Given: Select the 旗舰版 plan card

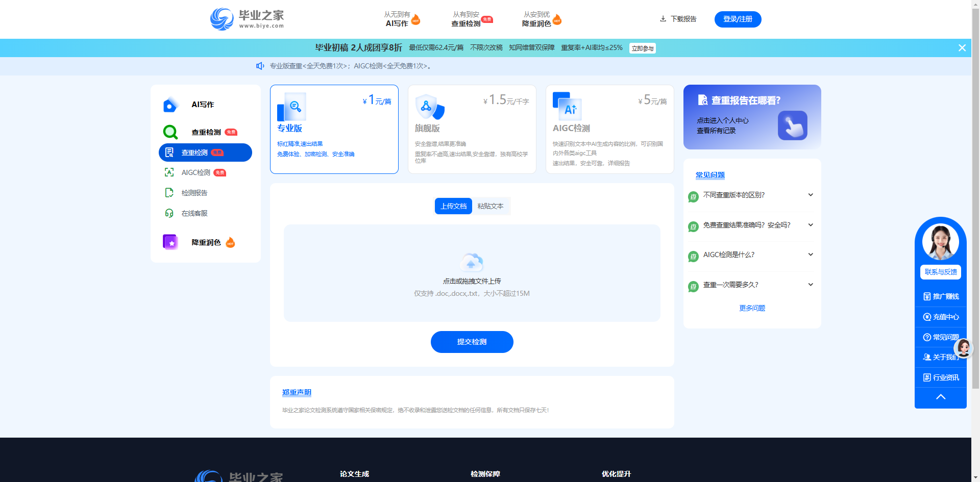Looking at the screenshot, I should (472, 129).
